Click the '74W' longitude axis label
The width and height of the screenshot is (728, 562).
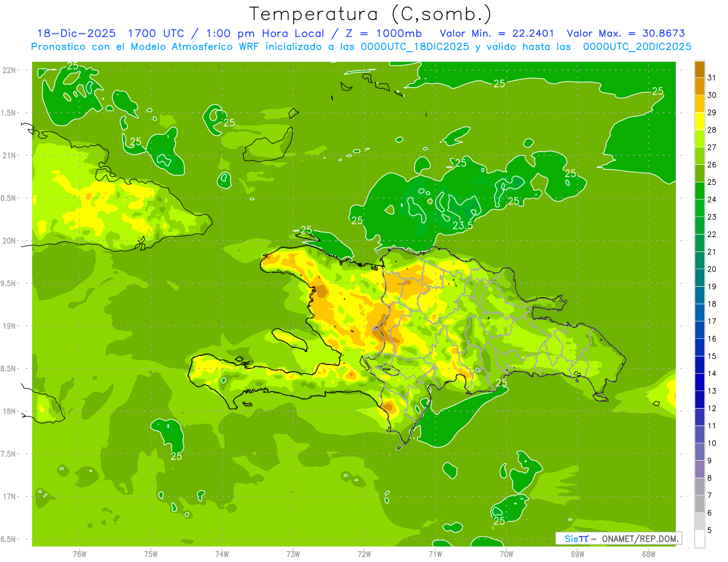(222, 554)
